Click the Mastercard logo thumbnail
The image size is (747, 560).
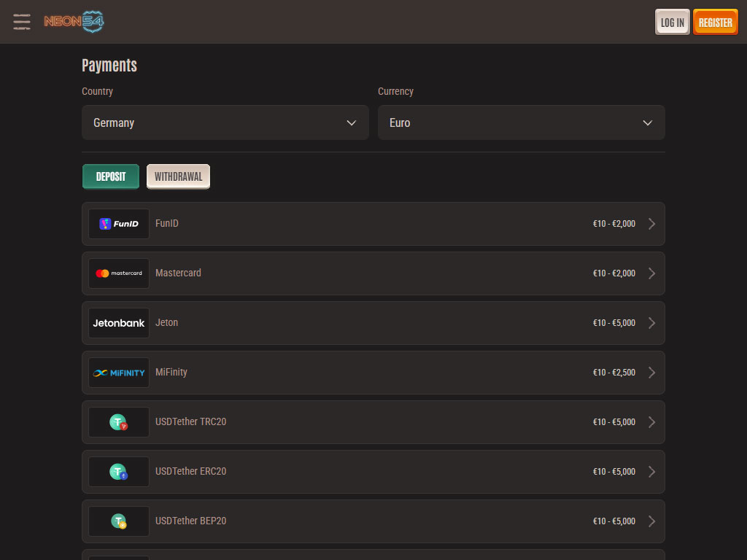(119, 273)
